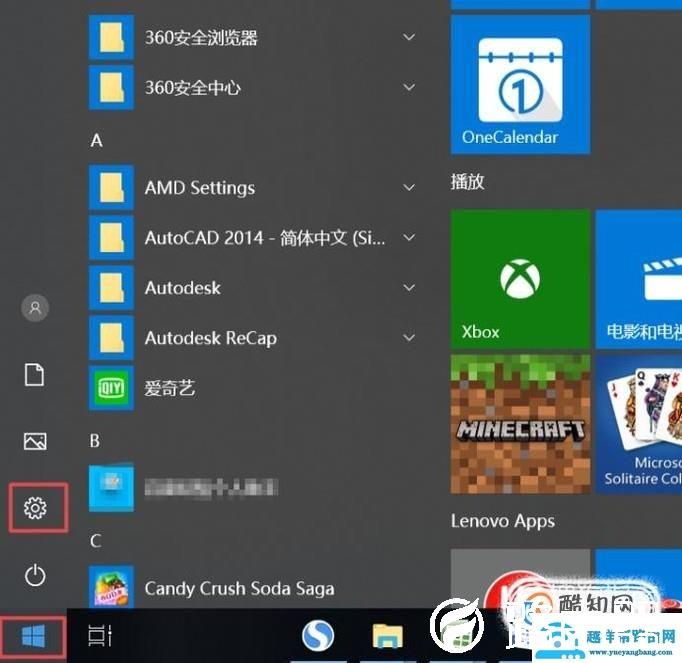This screenshot has height=663, width=682.
Task: Jump via letter A header
Action: pyautogui.click(x=97, y=141)
